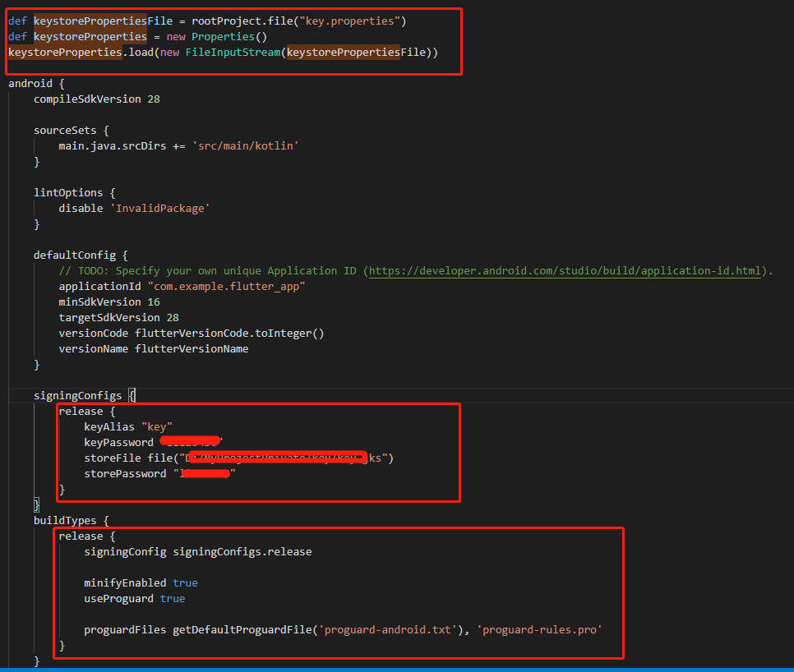This screenshot has width=794, height=672.
Task: Click the 'lintOptions {' line
Action: [75, 193]
